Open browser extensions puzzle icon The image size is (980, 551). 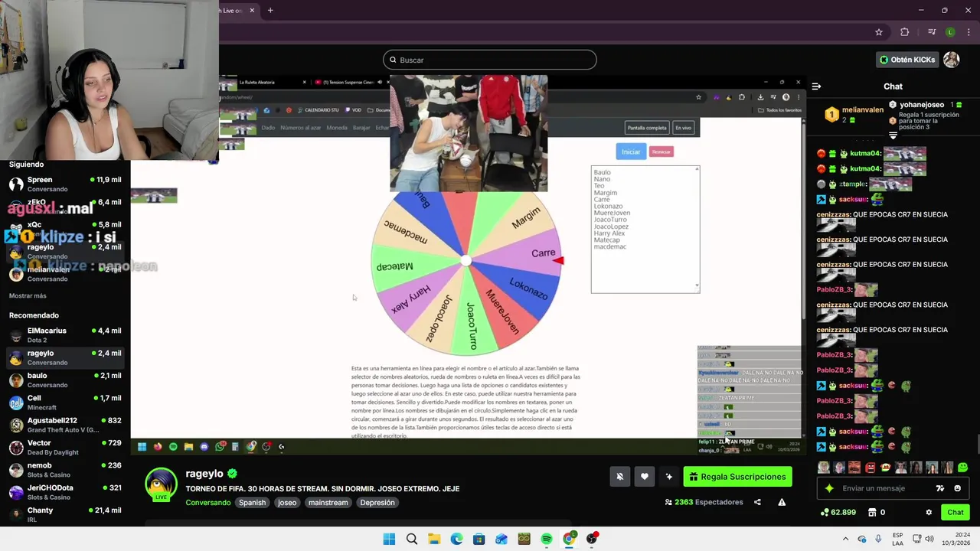click(905, 32)
